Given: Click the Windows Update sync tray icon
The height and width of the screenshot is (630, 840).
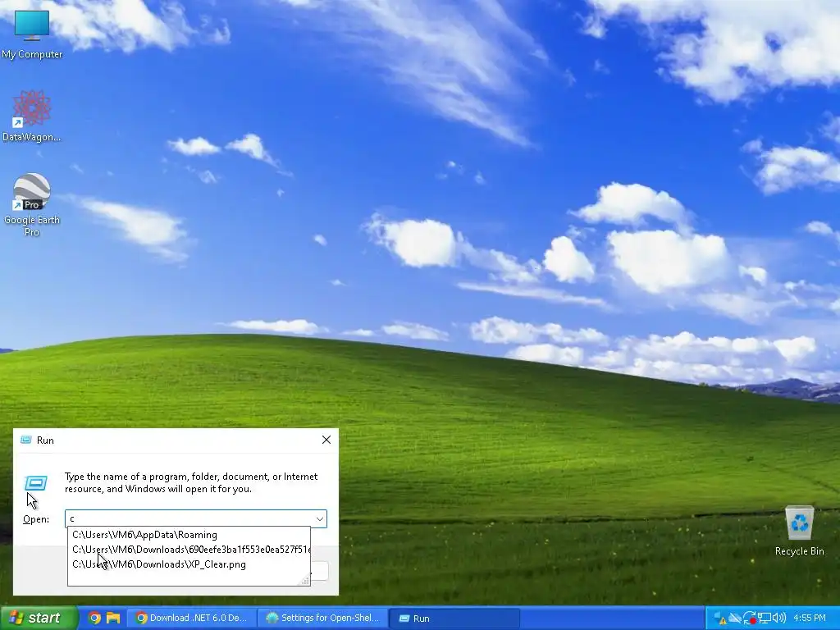Looking at the screenshot, I should pyautogui.click(x=750, y=619).
